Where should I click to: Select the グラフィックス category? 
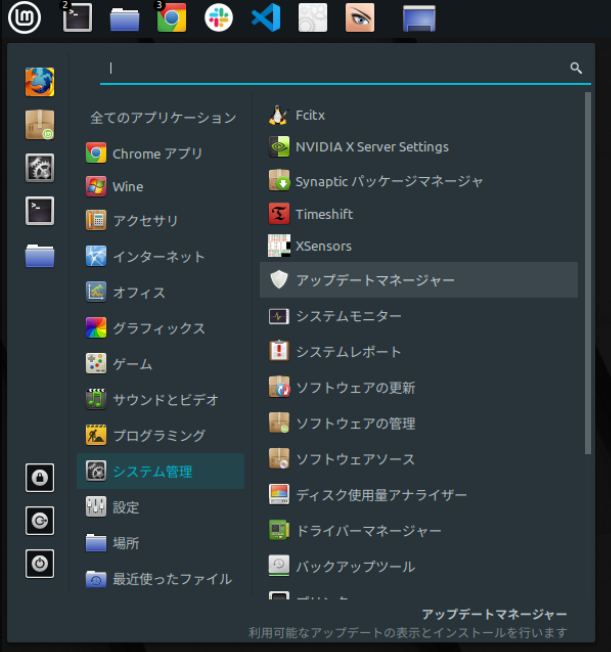[161, 328]
